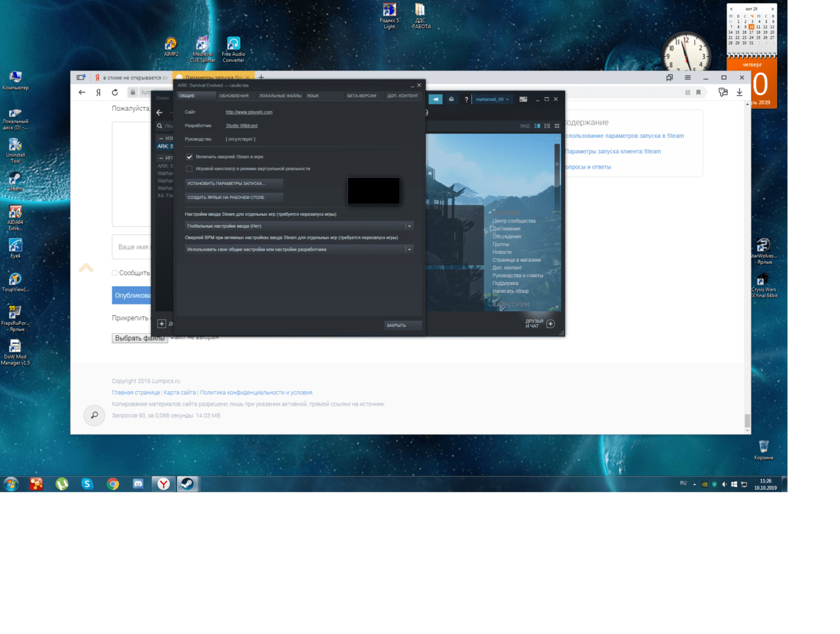Open 'Использование параметров запуска в Steam' link

coord(624,136)
